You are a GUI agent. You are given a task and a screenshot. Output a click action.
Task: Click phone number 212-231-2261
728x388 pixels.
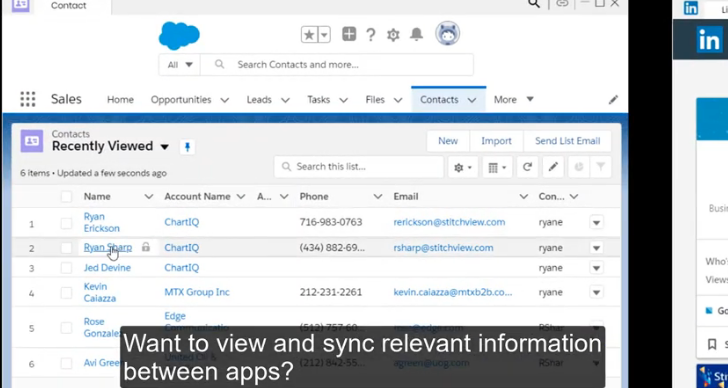coord(331,292)
